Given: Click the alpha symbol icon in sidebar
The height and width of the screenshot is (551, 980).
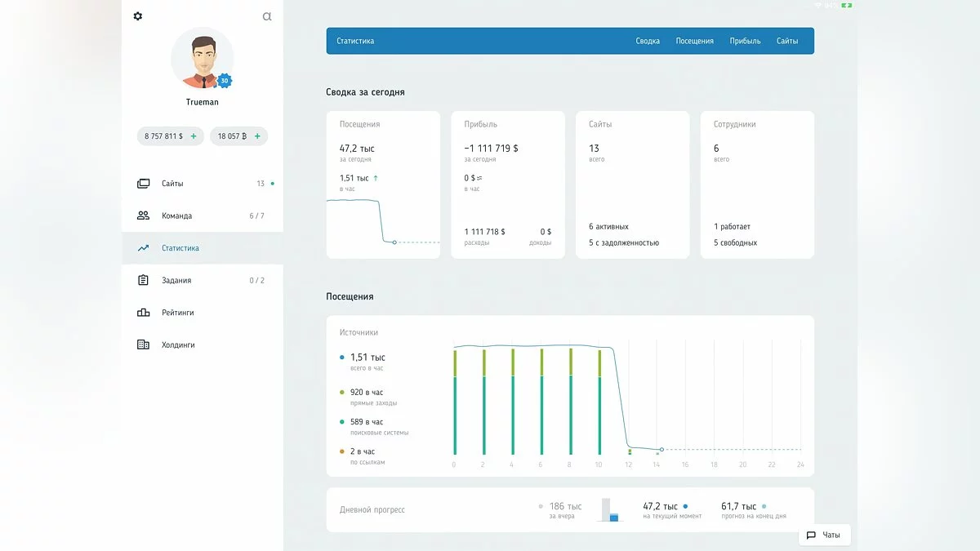Looking at the screenshot, I should click(266, 16).
